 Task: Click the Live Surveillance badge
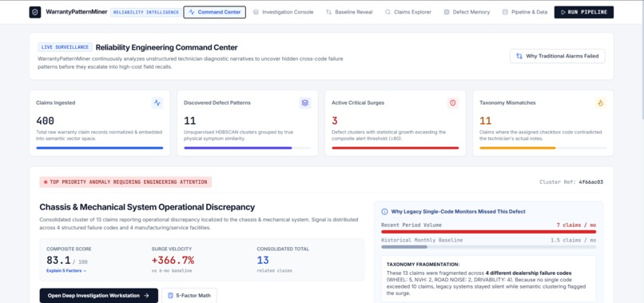[x=65, y=47]
